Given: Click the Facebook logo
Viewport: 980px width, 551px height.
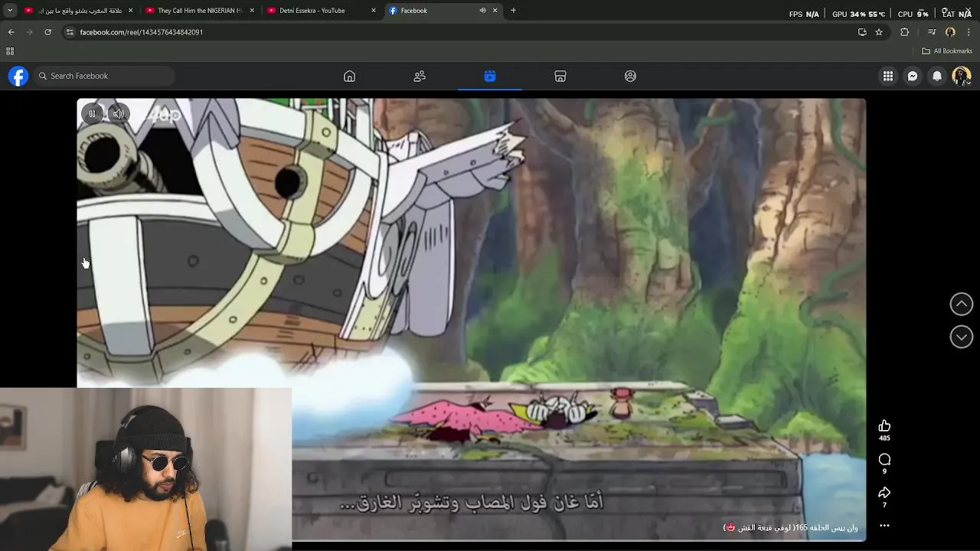Looking at the screenshot, I should pos(18,76).
